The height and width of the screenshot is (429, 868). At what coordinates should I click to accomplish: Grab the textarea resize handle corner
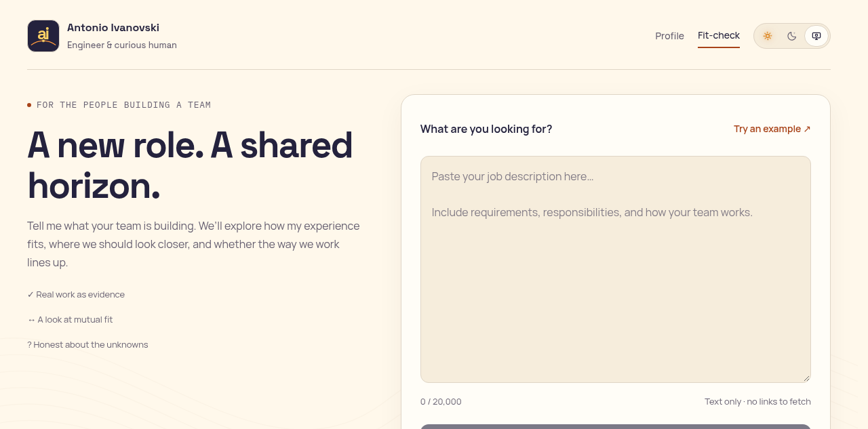(x=806, y=378)
